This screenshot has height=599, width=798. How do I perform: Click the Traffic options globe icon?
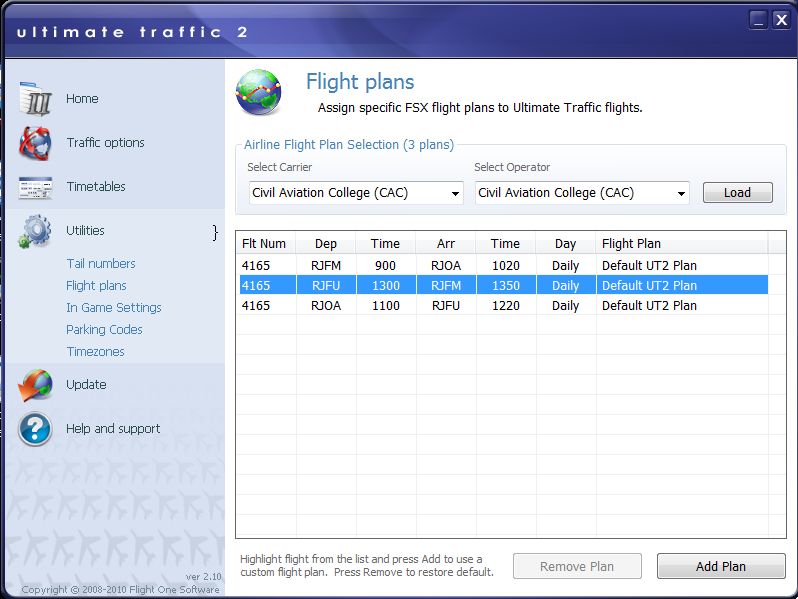click(x=35, y=143)
